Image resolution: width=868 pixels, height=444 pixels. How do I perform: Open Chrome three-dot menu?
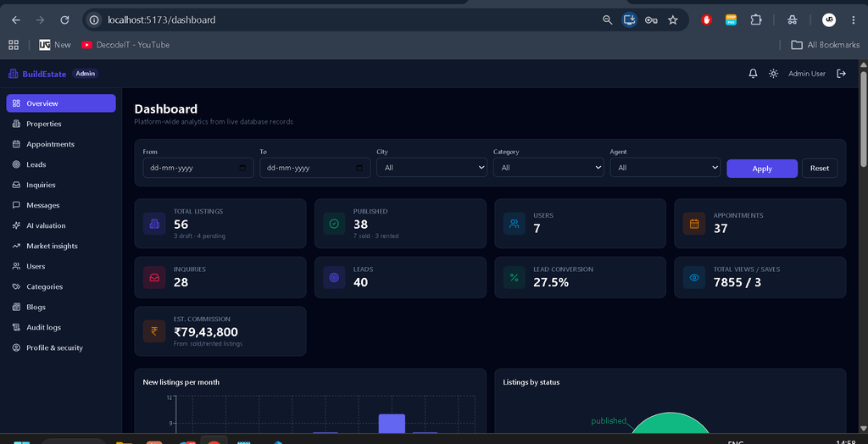pos(853,20)
